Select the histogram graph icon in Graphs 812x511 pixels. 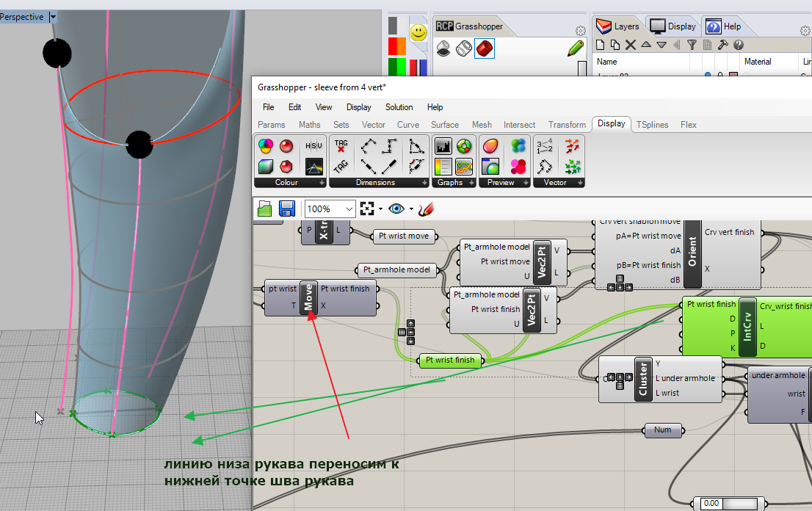click(443, 146)
